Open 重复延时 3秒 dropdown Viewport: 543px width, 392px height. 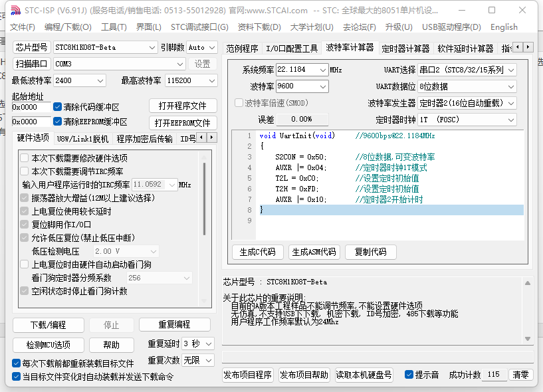[198, 344]
